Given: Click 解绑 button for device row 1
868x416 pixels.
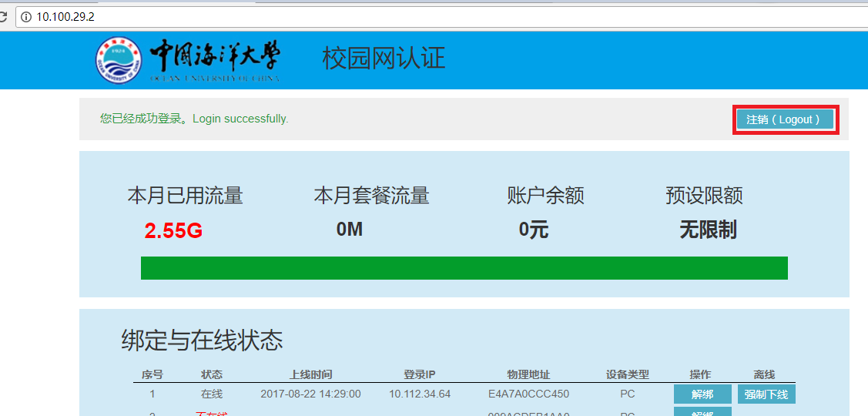Looking at the screenshot, I should (x=702, y=394).
